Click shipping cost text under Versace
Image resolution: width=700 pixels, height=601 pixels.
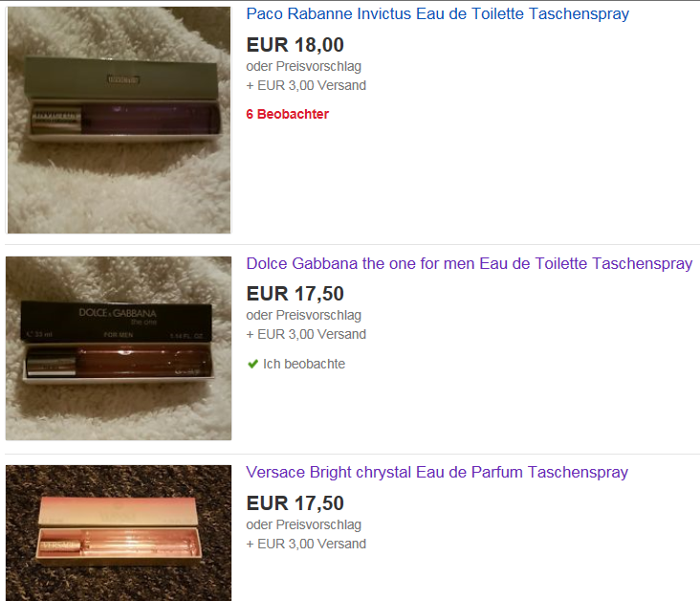pyautogui.click(x=306, y=544)
